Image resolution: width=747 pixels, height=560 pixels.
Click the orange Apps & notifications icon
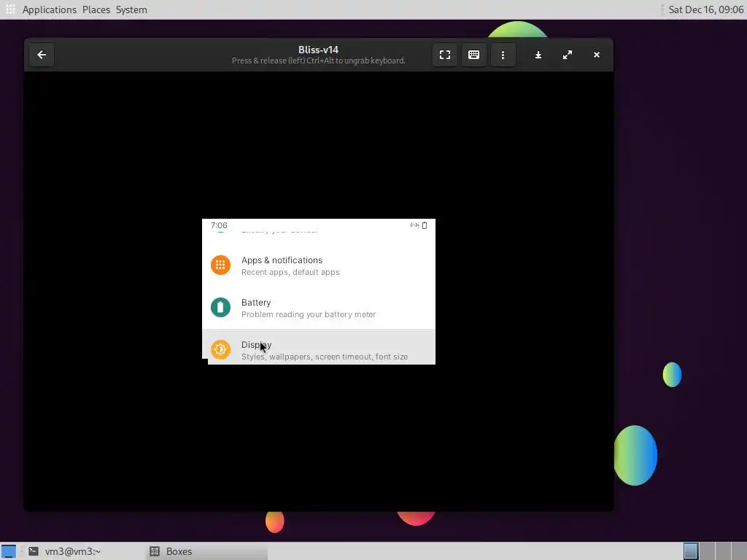pyautogui.click(x=220, y=265)
